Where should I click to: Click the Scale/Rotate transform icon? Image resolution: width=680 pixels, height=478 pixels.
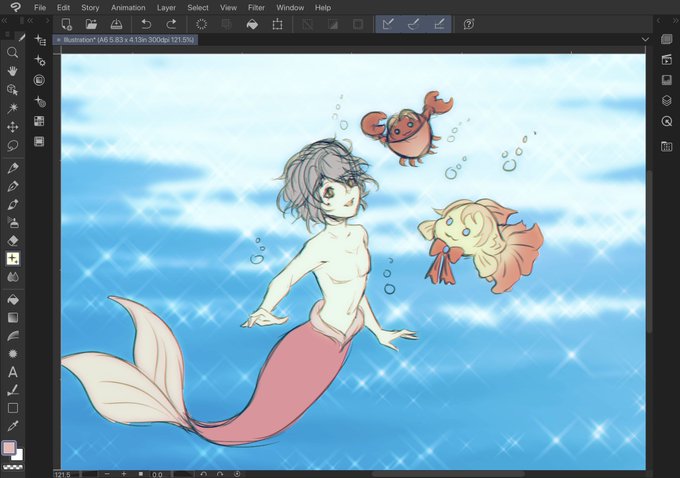(277, 24)
